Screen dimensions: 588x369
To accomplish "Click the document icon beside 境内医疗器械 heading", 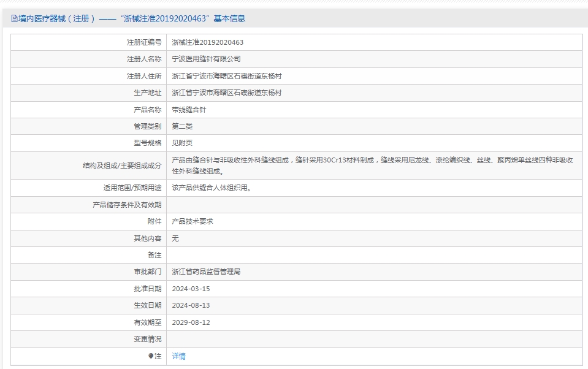I will [14, 19].
